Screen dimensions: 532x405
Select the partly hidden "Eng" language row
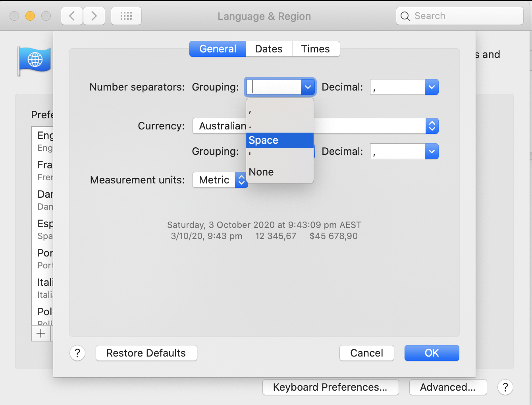coord(42,141)
